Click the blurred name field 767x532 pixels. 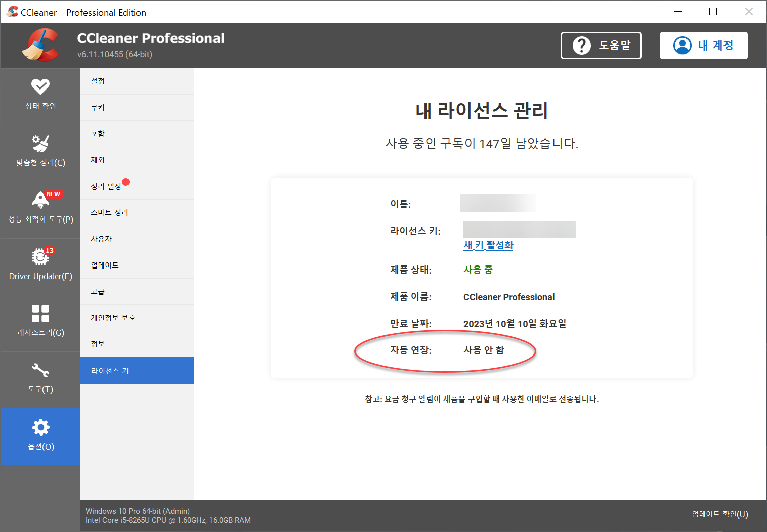coord(498,203)
